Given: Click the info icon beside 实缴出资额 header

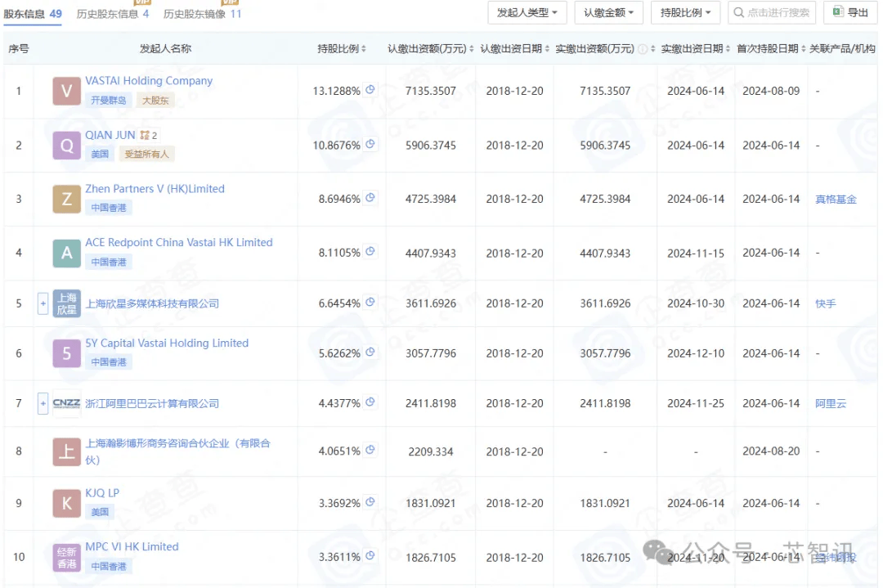Looking at the screenshot, I should (643, 49).
